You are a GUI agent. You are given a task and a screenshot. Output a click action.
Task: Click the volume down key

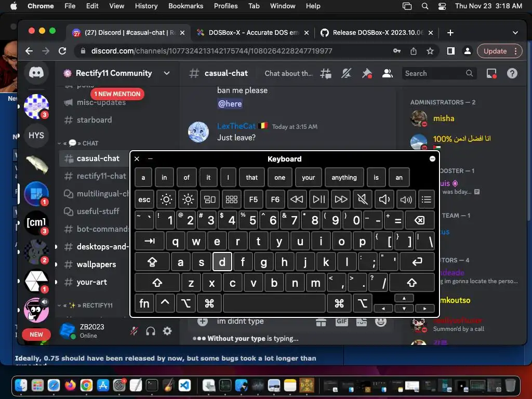(x=384, y=199)
